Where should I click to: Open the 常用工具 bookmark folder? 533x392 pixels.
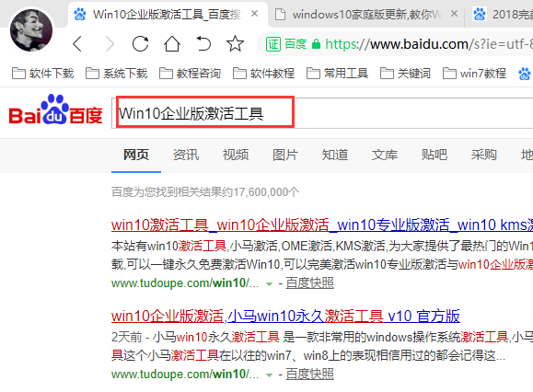coord(337,73)
